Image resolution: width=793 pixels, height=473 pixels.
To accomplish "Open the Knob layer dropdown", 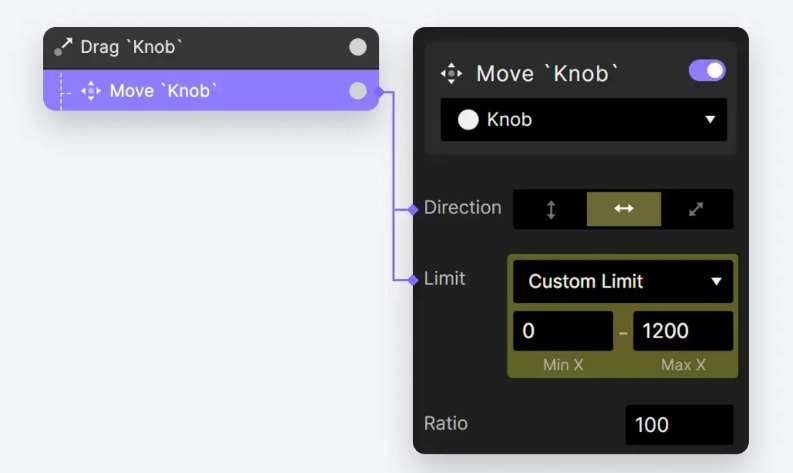I will (584, 120).
